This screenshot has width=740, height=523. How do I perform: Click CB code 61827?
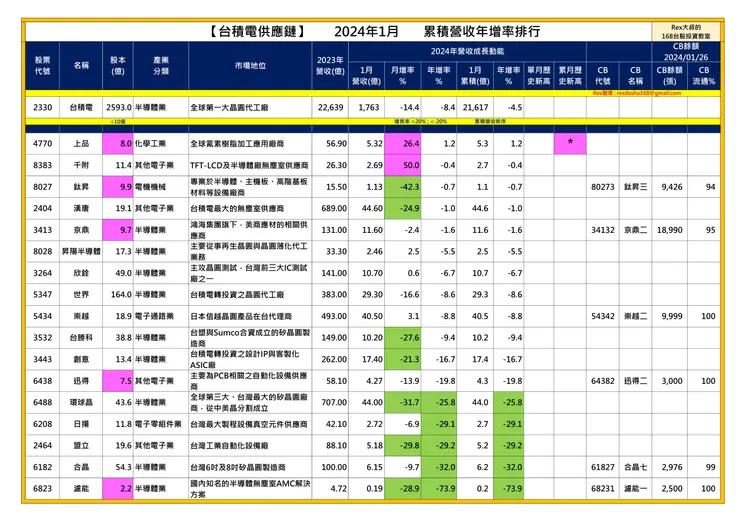pyautogui.click(x=603, y=467)
